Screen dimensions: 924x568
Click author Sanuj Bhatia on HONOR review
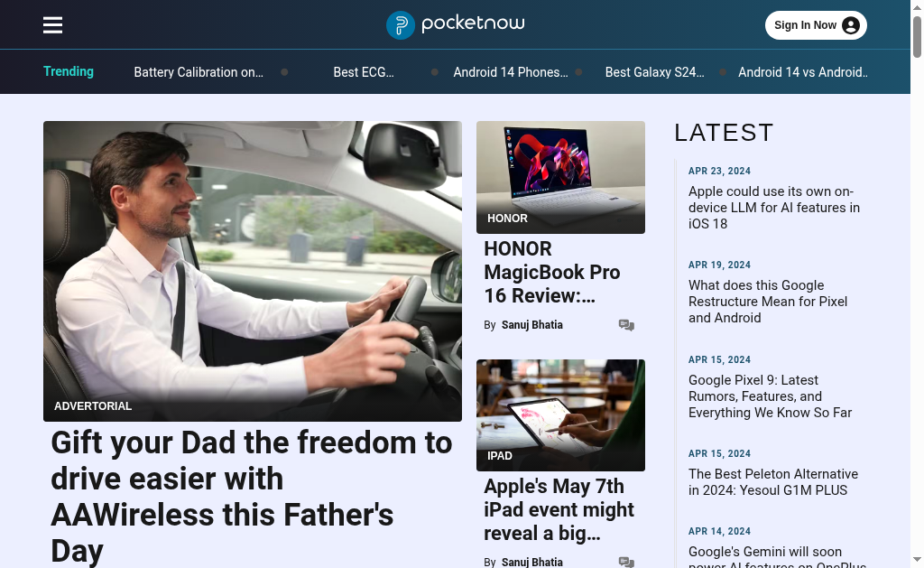(x=532, y=325)
